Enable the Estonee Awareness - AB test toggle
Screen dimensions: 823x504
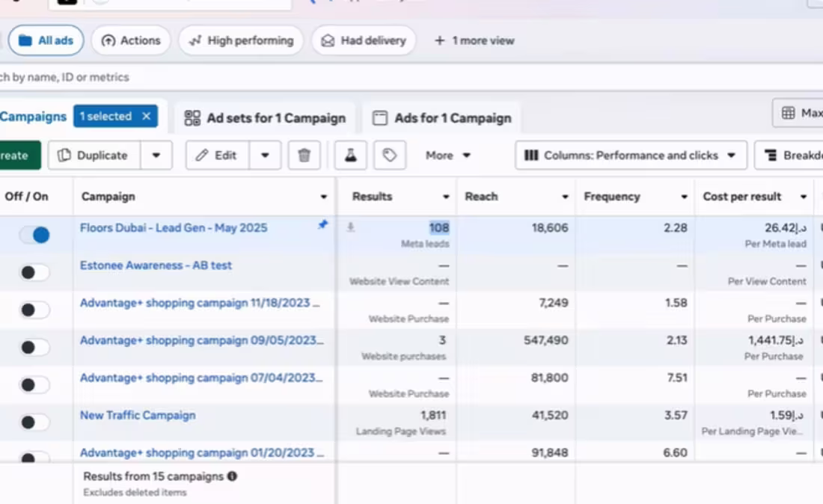(34, 272)
